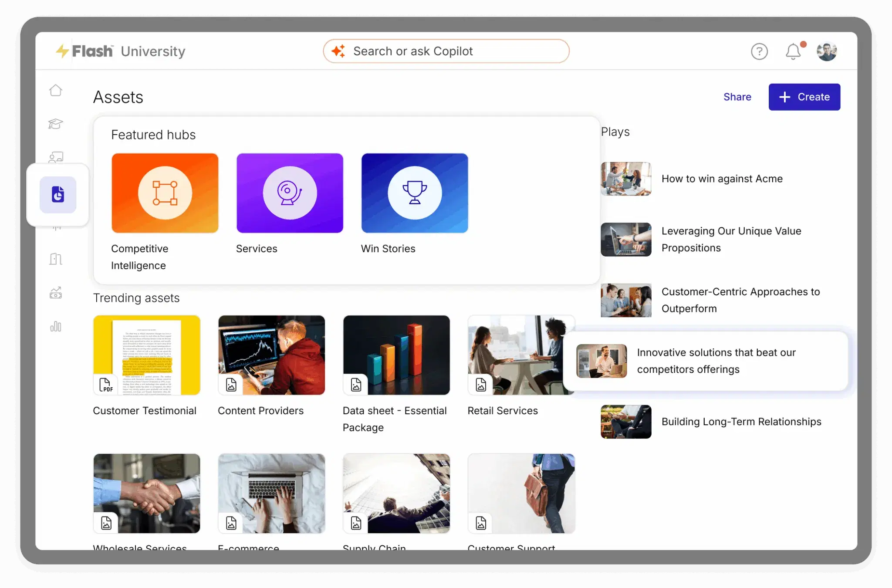
Task: Navigate home using the sidebar home icon
Action: coord(56,90)
